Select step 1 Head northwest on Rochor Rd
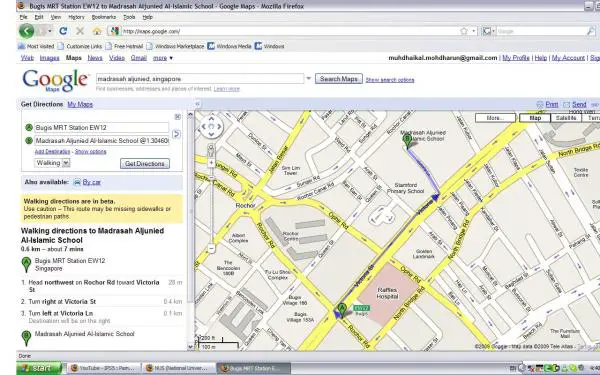 coord(101,286)
